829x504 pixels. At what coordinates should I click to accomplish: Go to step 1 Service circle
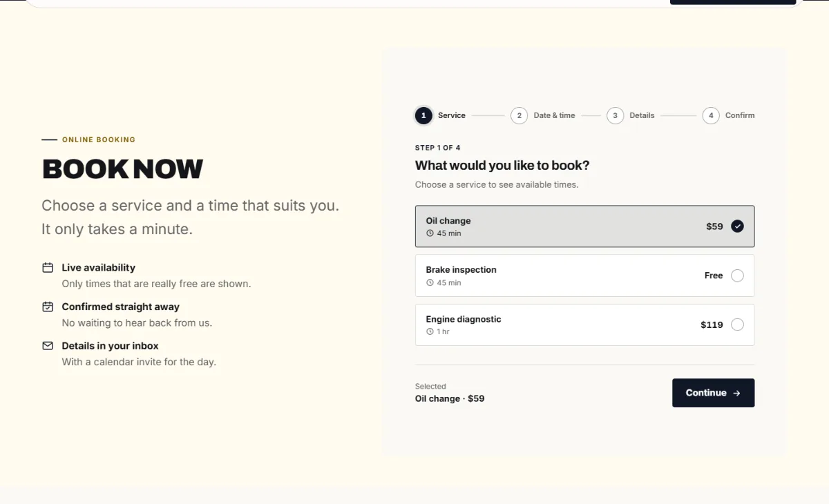tap(423, 115)
